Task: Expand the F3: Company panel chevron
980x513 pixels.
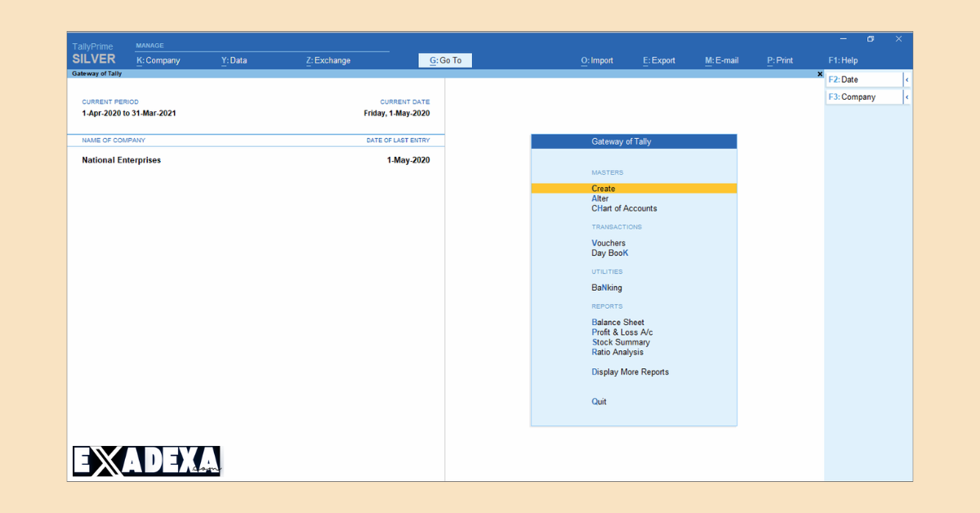Action: coord(906,96)
